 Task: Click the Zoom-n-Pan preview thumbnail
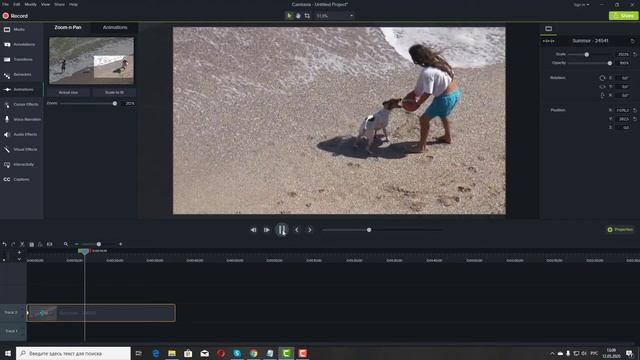coord(91,61)
